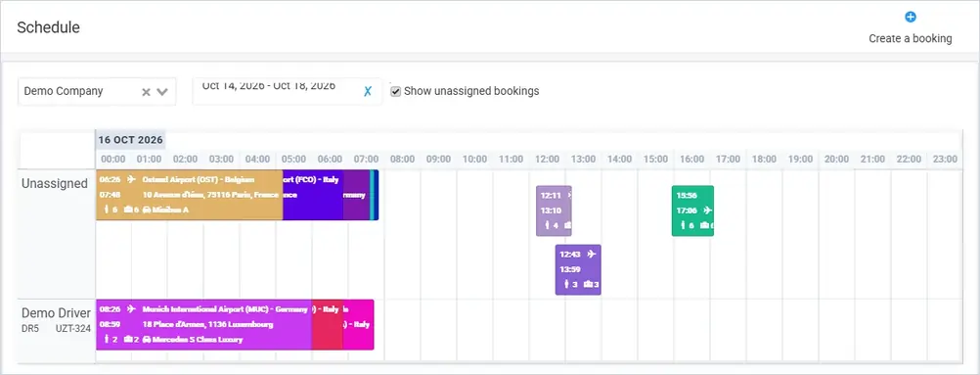
Task: Click the 23:00 hour column header
Action: tap(945, 159)
